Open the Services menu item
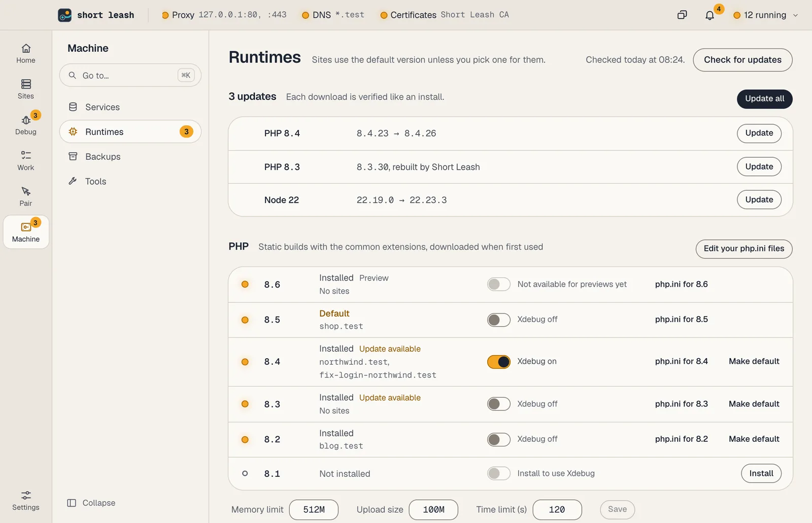 [x=130, y=107]
